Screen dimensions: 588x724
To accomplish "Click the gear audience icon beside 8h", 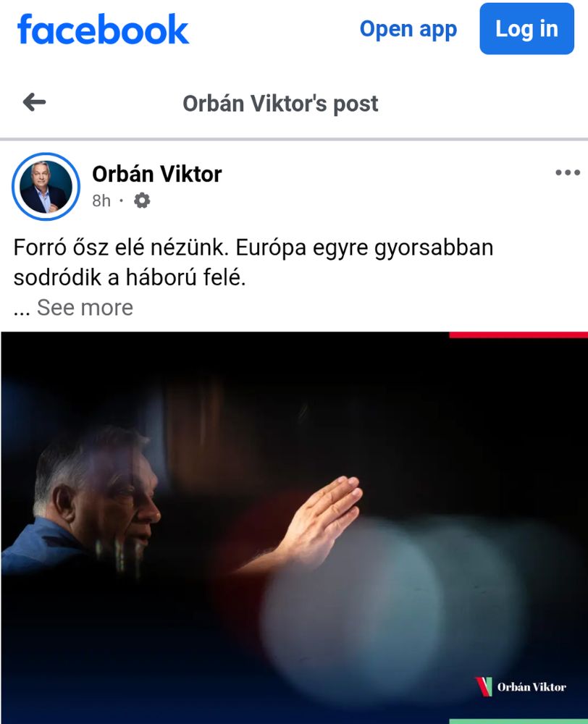I will tap(142, 201).
